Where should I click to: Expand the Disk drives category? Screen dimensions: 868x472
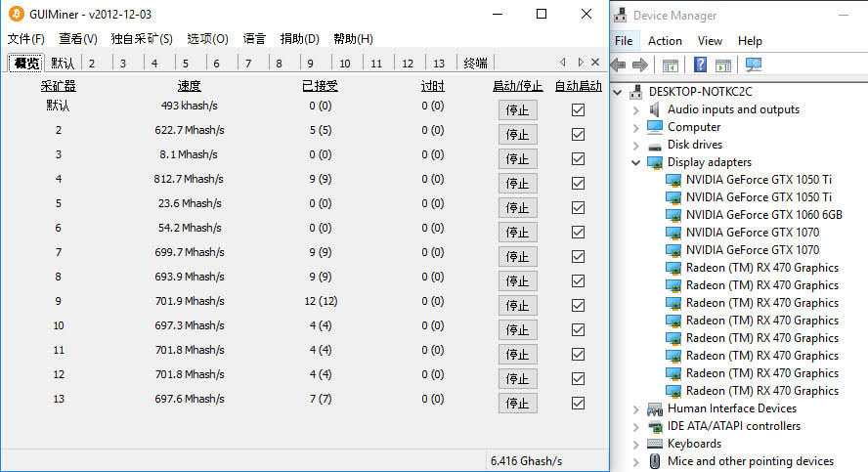pyautogui.click(x=636, y=145)
